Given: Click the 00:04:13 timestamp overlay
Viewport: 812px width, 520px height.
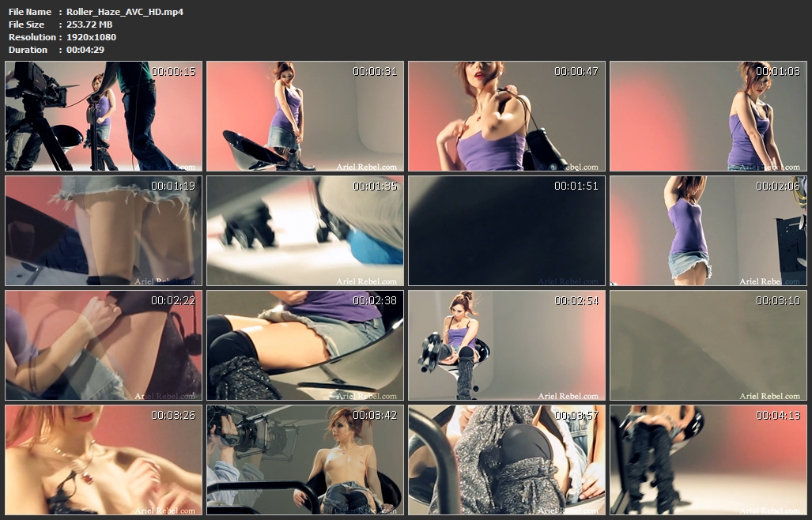Looking at the screenshot, I should (x=778, y=415).
